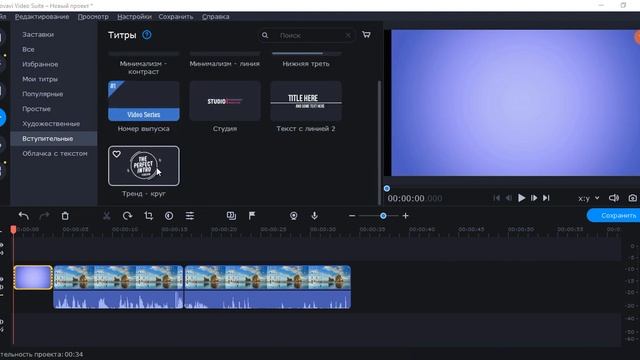640x360 pixels.
Task: Select the Тренд - круг title thumbnail
Action: tap(144, 166)
